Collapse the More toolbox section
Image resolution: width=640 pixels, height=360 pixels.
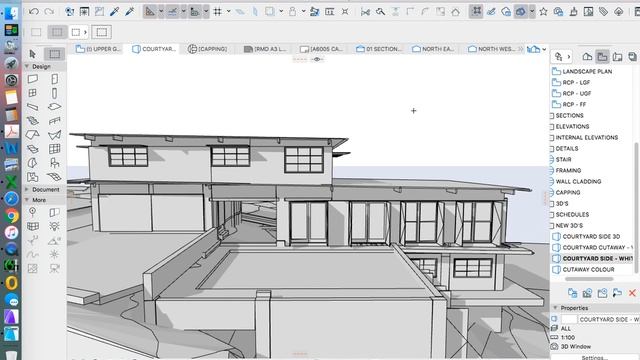tap(27, 200)
